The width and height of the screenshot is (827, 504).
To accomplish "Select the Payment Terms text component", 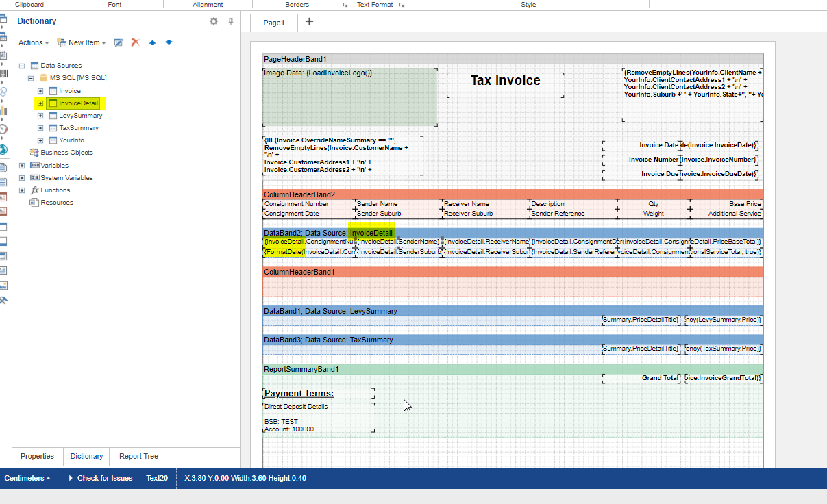I will click(x=319, y=393).
